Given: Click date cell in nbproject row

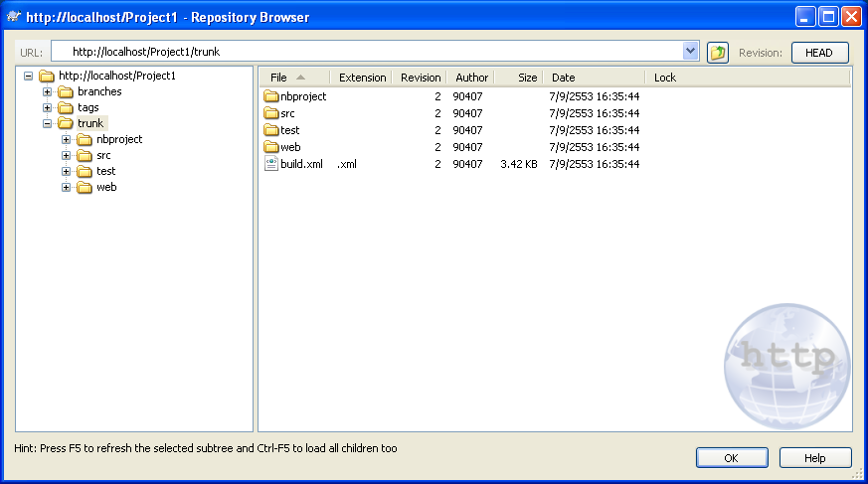Looking at the screenshot, I should tap(595, 96).
